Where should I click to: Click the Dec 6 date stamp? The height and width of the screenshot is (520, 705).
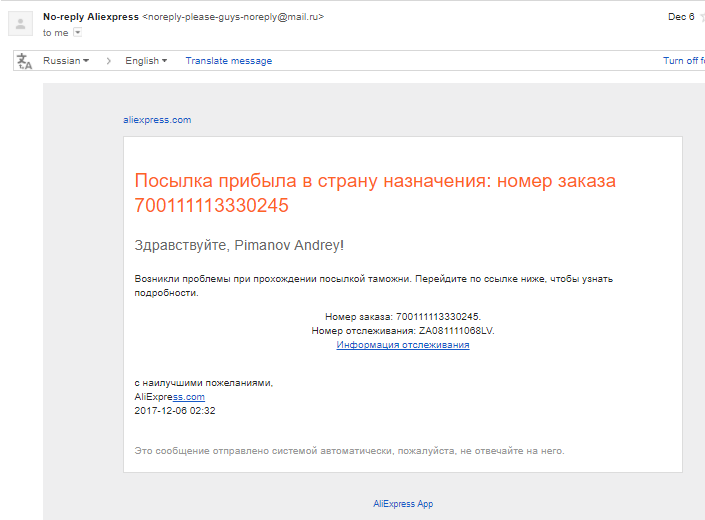coord(681,17)
